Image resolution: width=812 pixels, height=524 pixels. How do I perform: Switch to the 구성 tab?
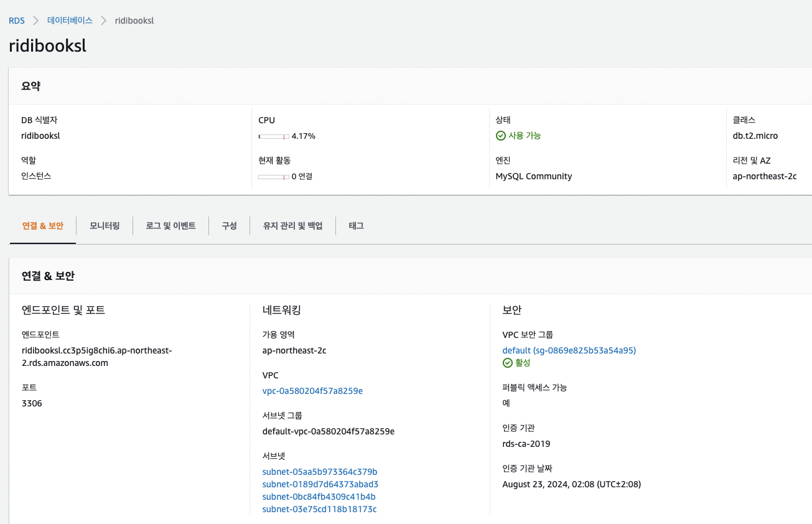230,226
